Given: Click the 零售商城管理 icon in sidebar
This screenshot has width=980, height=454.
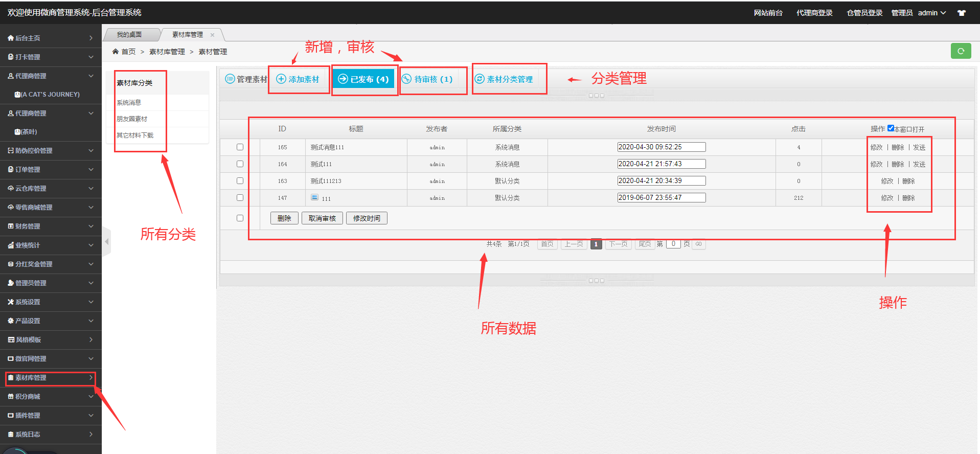Looking at the screenshot, I should pos(11,207).
